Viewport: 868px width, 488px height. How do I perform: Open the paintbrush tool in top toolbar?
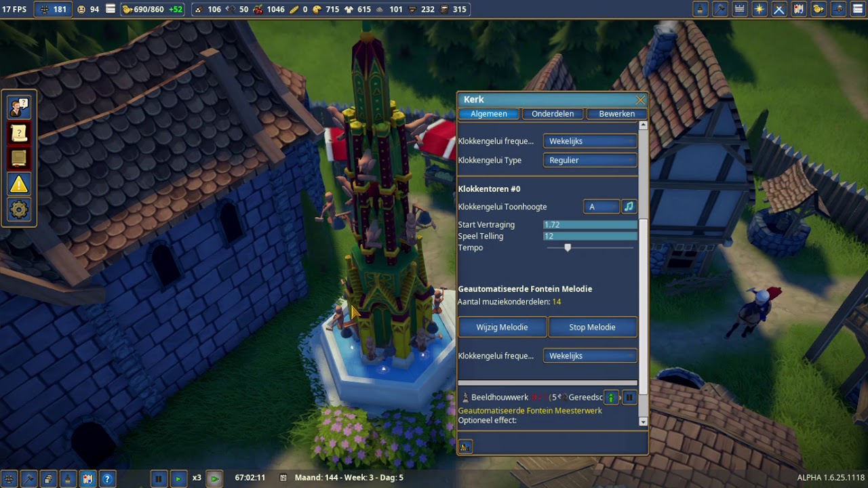(701, 9)
